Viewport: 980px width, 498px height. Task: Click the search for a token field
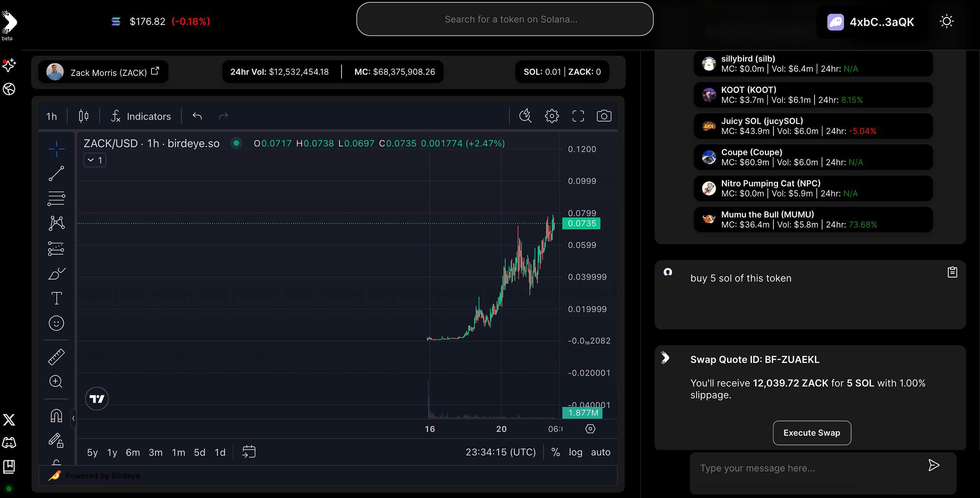505,19
